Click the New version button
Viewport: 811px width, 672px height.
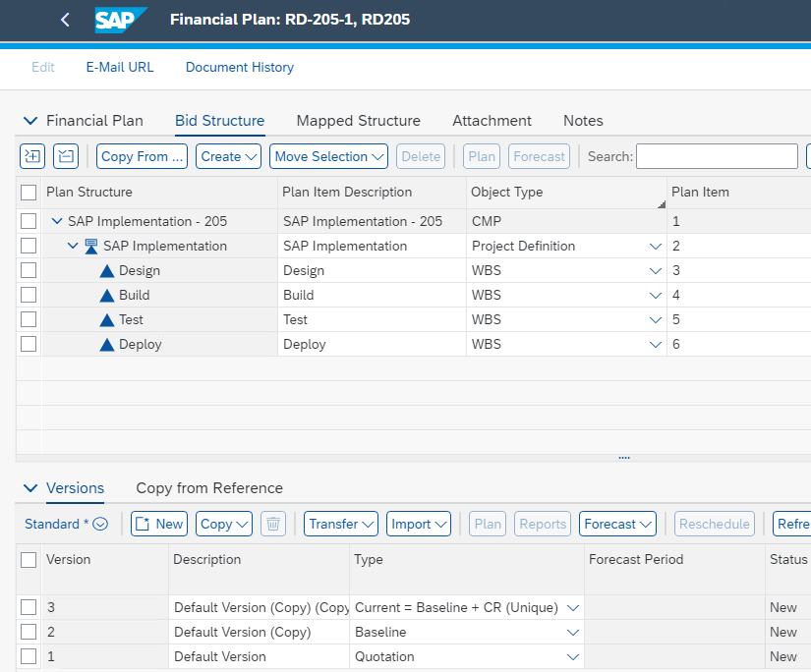[159, 524]
